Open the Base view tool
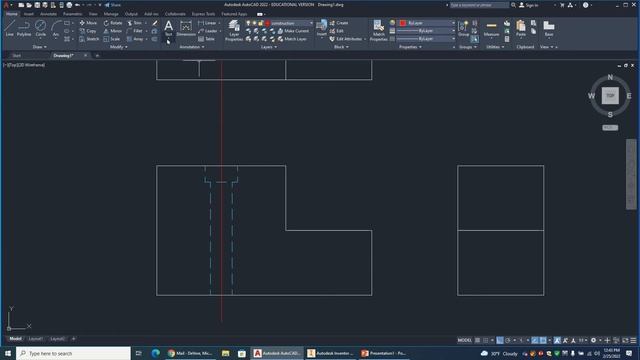 (549, 29)
